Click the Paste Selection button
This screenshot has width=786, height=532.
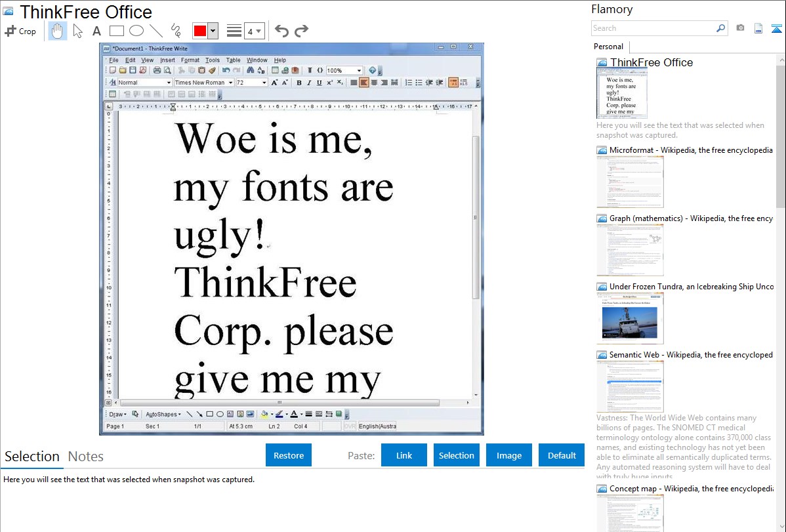pos(456,455)
